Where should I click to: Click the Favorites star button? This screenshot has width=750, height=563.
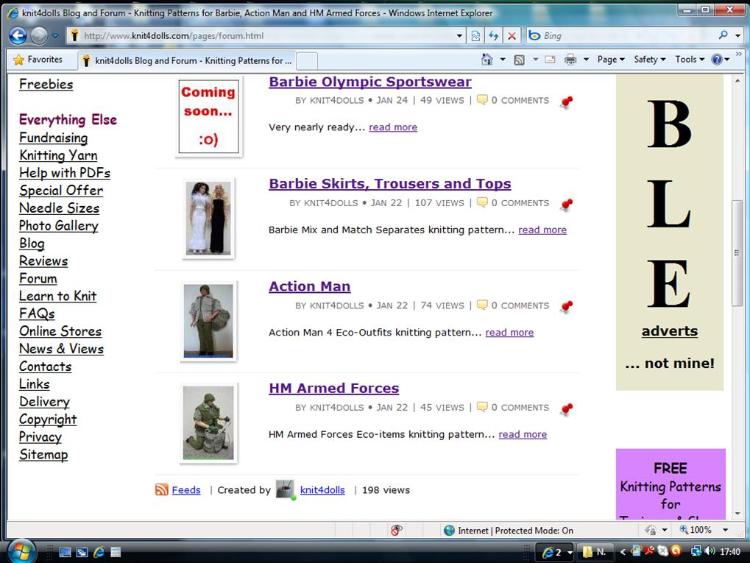[x=38, y=60]
